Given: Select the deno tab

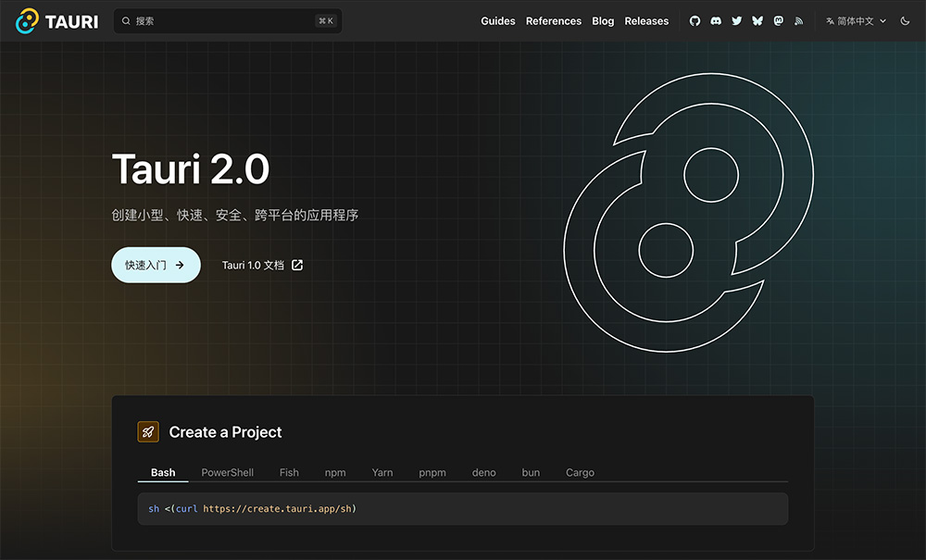Looking at the screenshot, I should tap(483, 472).
